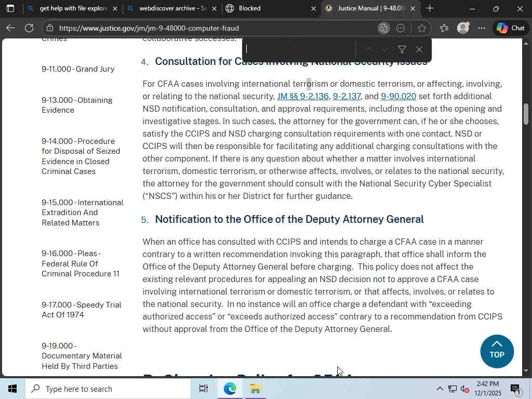
Task: Open 9-11.000 Grand Jury section
Action: (x=78, y=69)
